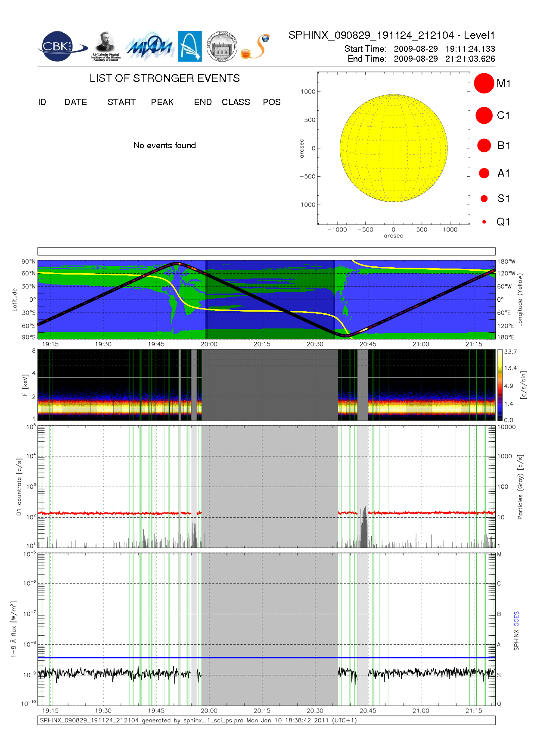The height and width of the screenshot is (756, 534).
Task: Click the 'No events found' message
Action: tap(165, 145)
